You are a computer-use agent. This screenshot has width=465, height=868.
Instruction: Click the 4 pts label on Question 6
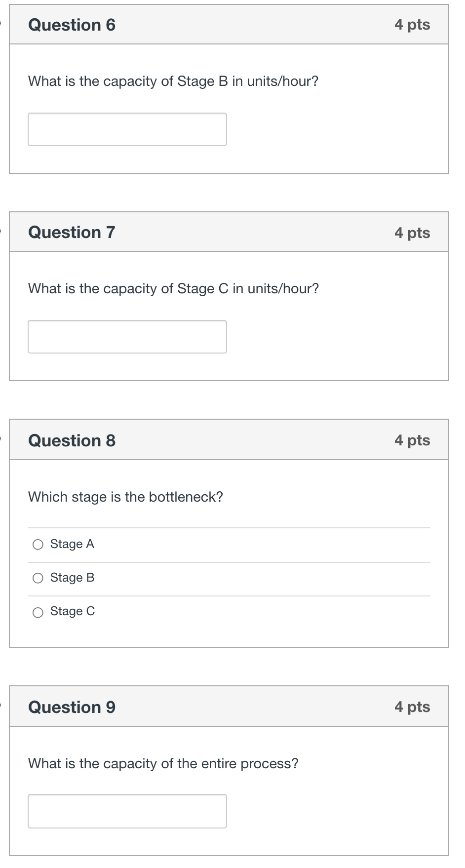[412, 24]
